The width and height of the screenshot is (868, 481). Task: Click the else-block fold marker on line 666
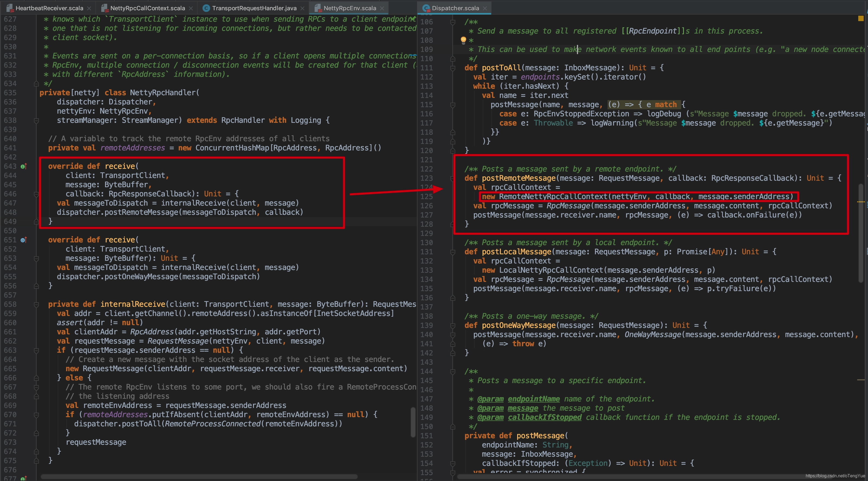36,378
